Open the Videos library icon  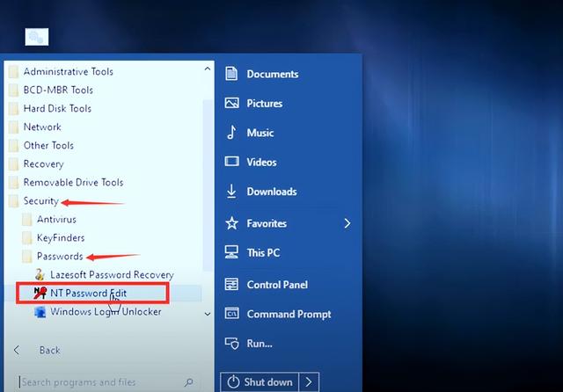click(232, 162)
